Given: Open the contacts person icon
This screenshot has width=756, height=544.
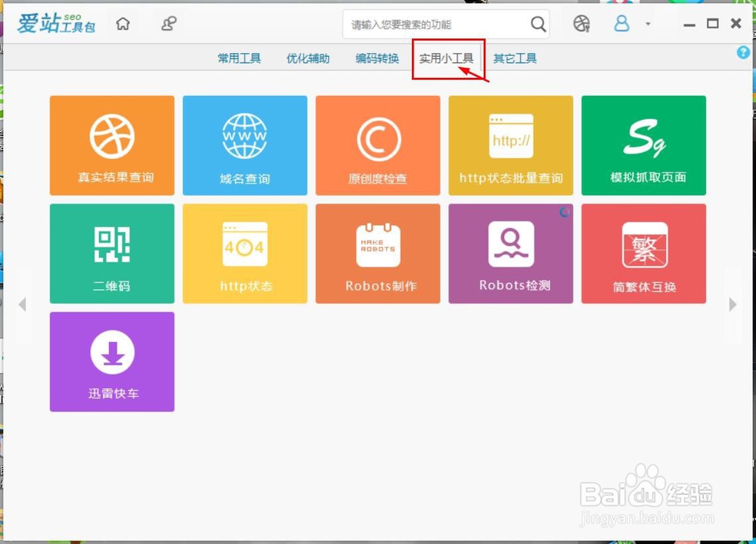Looking at the screenshot, I should [x=169, y=23].
